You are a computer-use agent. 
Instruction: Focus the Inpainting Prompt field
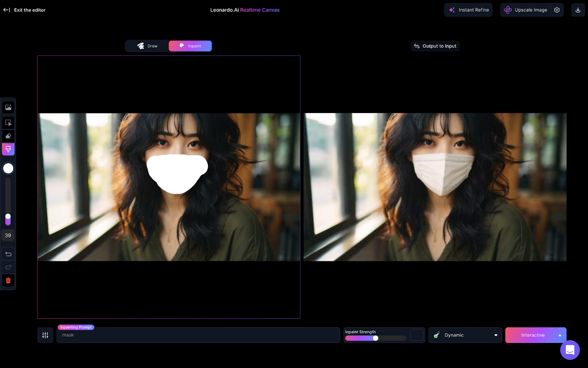(x=198, y=335)
